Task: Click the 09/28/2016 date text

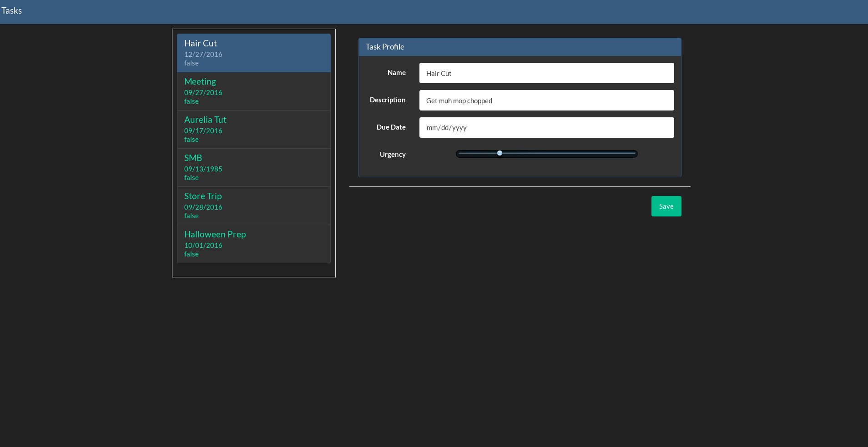Action: tap(203, 207)
